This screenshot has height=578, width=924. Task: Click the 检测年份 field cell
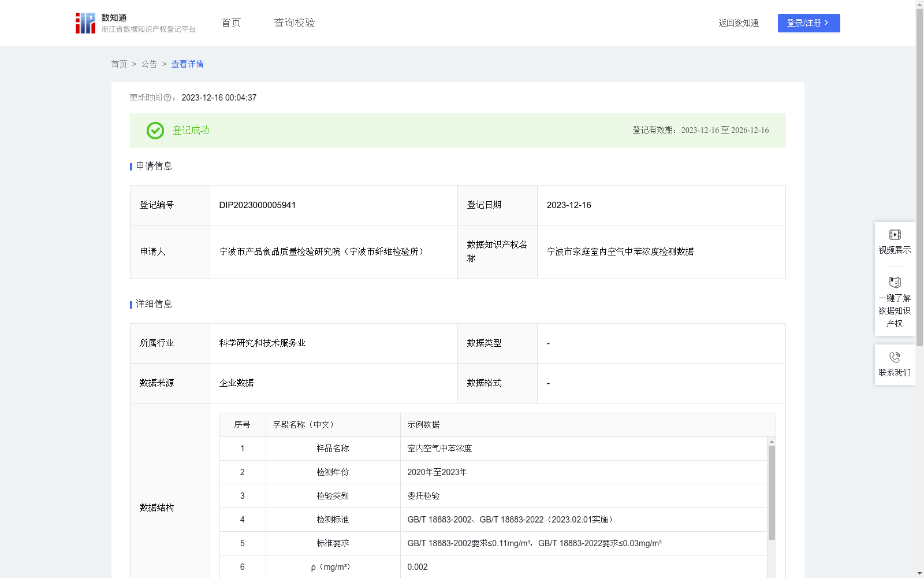(x=333, y=472)
